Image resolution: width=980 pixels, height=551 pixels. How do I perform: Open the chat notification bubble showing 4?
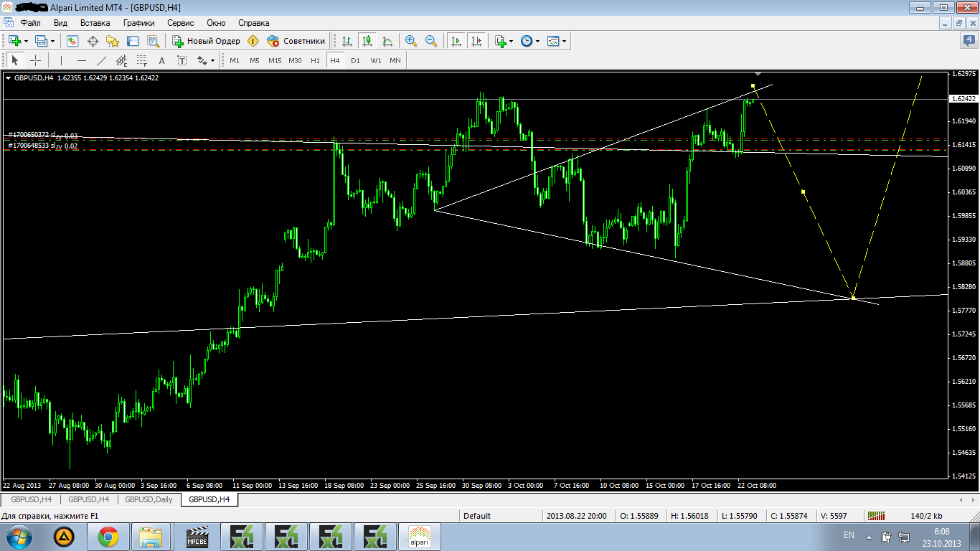pos(969,41)
